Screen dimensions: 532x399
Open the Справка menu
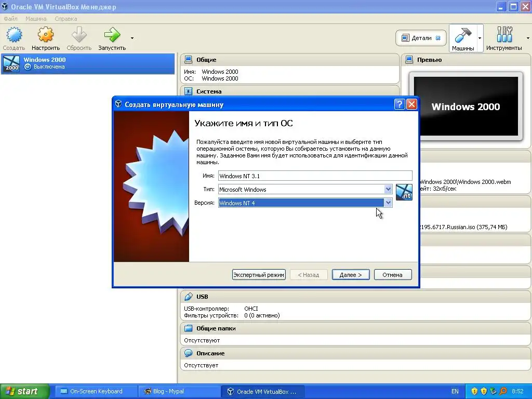[65, 19]
